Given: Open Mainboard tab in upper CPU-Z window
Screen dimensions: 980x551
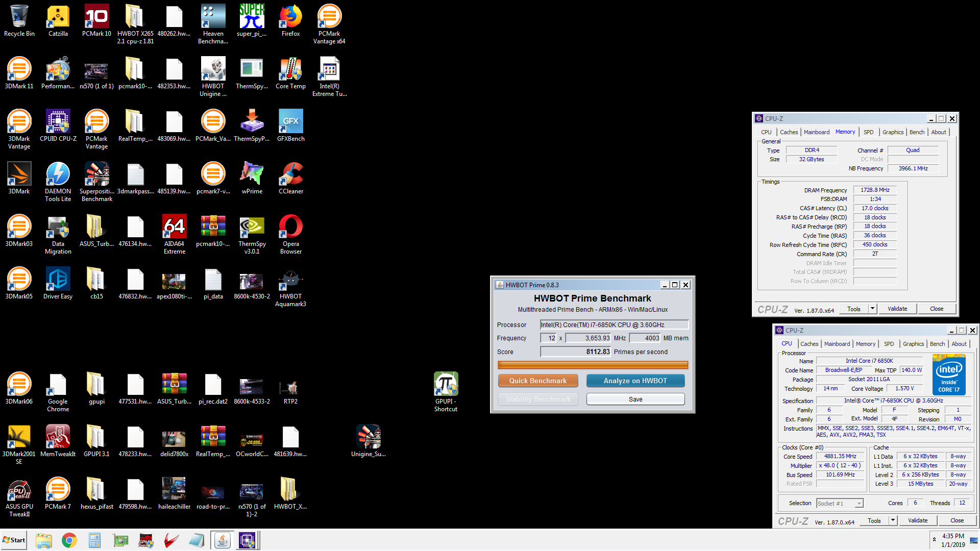Looking at the screenshot, I should click(x=816, y=132).
